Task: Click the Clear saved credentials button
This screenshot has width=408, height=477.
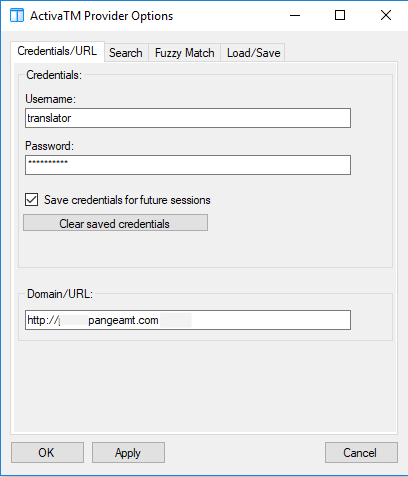Action: click(115, 223)
